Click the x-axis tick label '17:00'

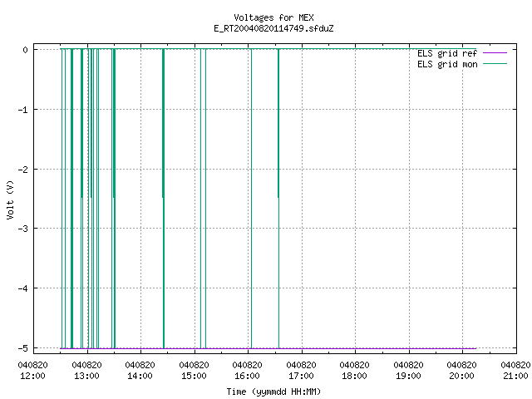(301, 376)
